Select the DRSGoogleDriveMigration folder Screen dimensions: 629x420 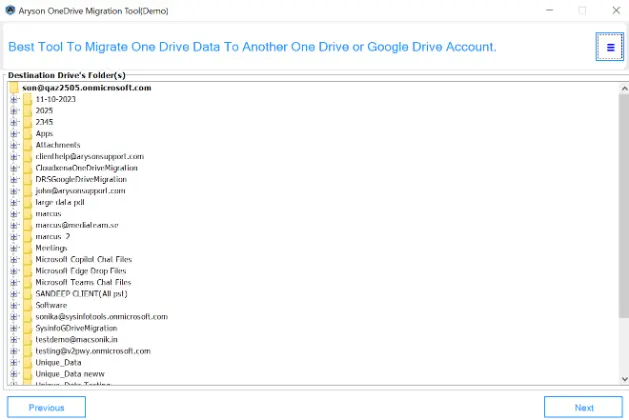coord(81,179)
